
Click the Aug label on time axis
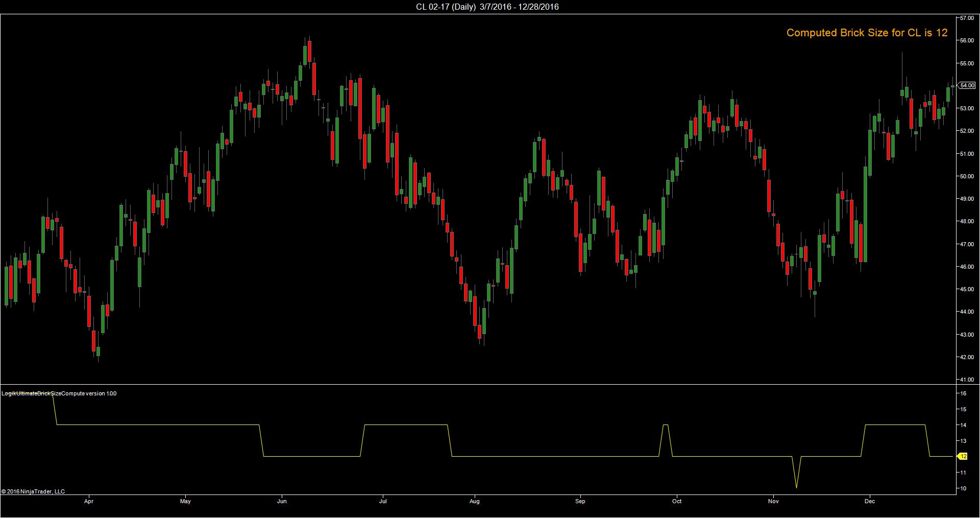[475, 501]
